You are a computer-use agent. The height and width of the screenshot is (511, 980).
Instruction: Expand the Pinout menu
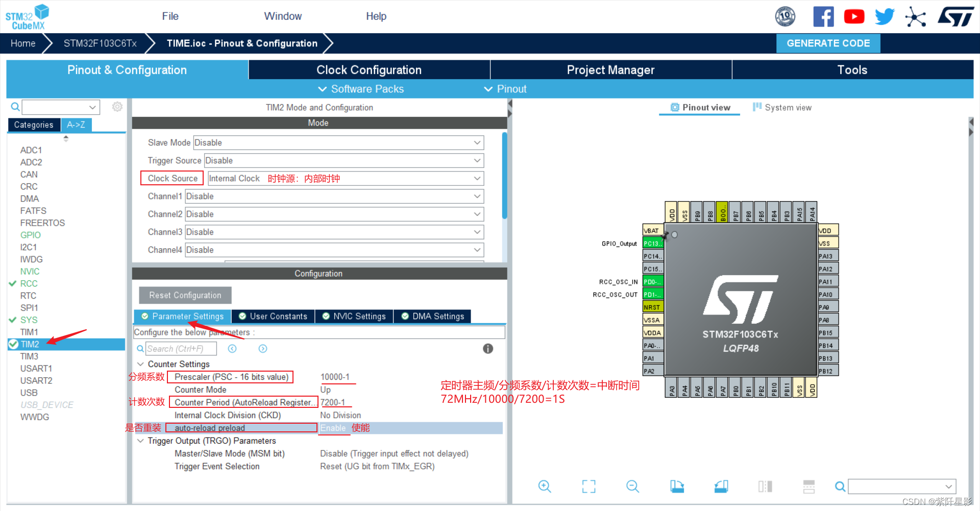pyautogui.click(x=505, y=89)
